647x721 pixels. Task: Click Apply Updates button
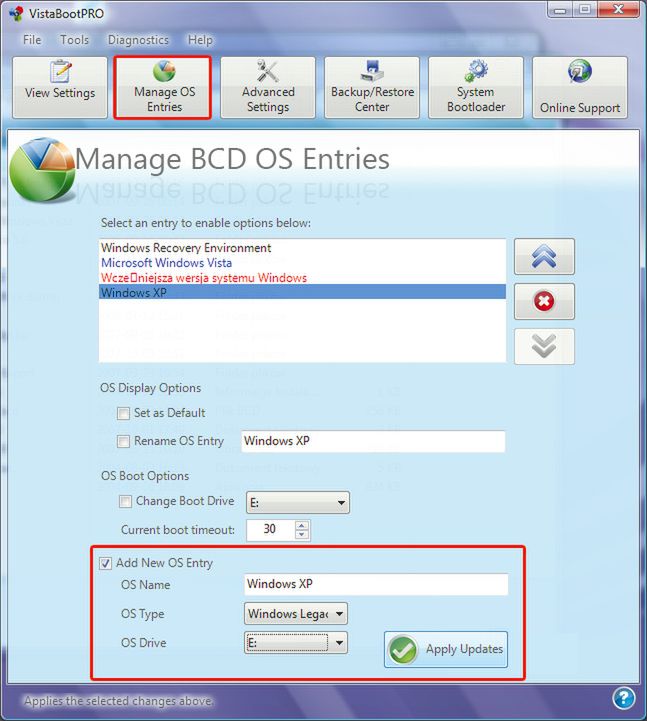click(x=446, y=649)
